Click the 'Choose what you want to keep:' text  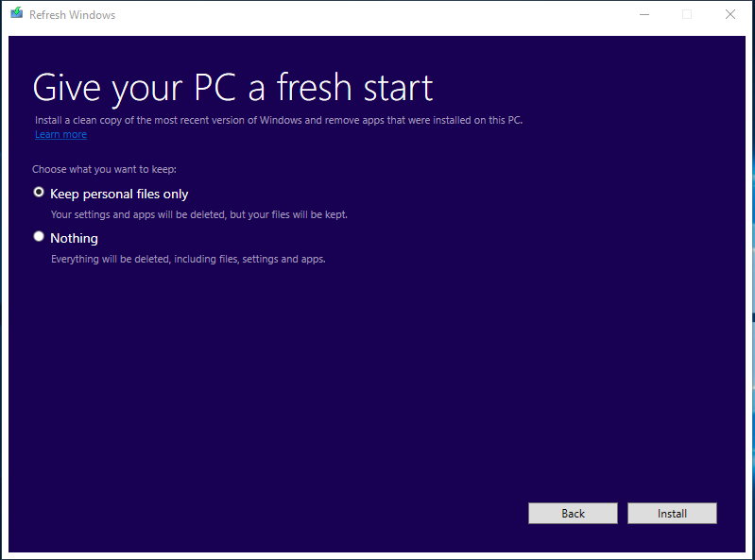coord(104,169)
